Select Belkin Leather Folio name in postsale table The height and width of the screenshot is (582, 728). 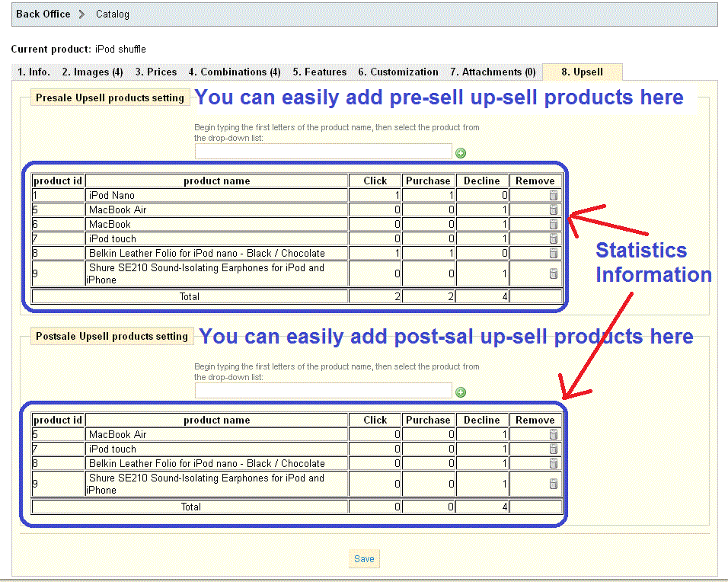point(207,463)
